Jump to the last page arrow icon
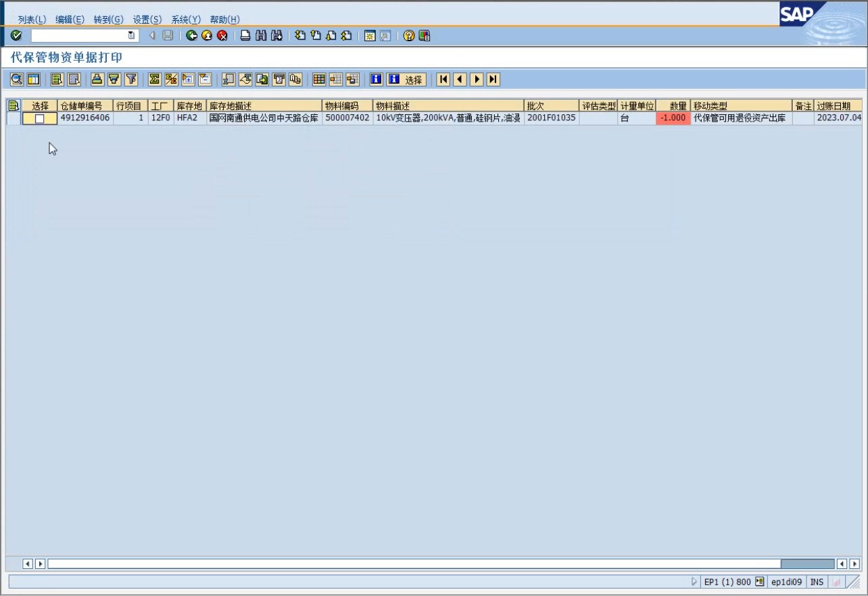868x596 pixels. (493, 80)
